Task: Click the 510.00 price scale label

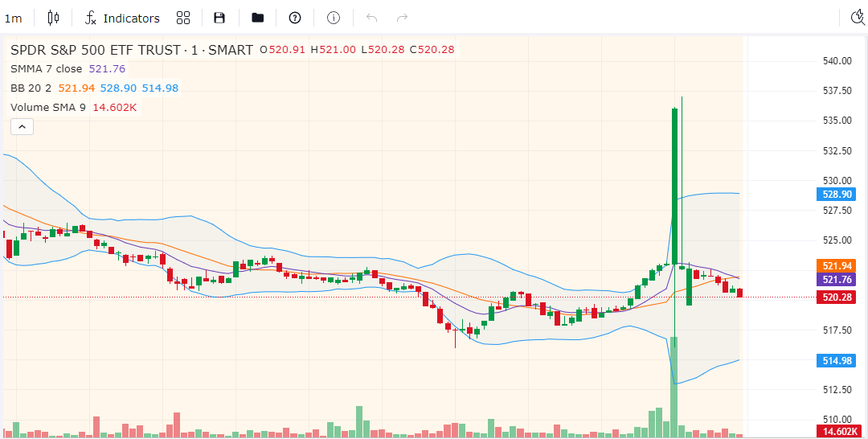Action: click(837, 419)
